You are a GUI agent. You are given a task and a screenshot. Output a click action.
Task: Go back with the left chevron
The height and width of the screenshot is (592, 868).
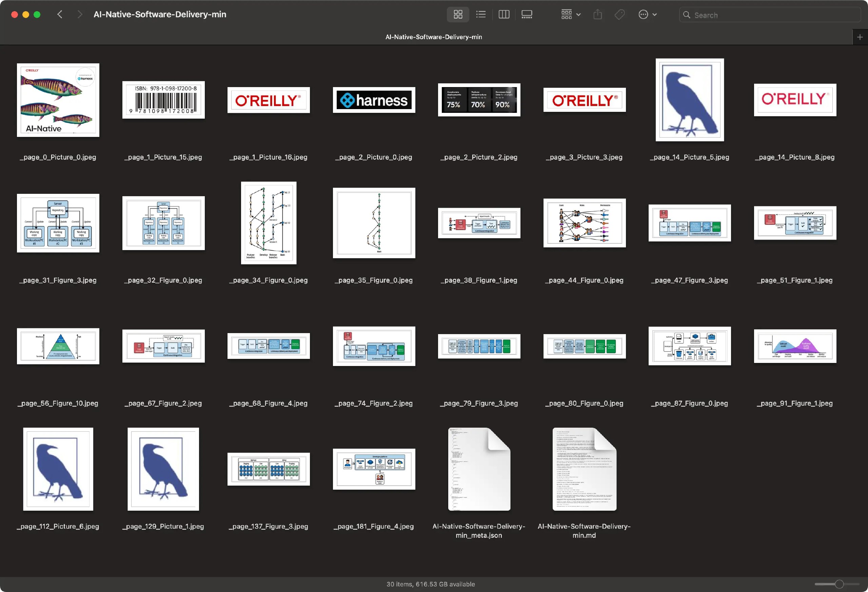(60, 15)
